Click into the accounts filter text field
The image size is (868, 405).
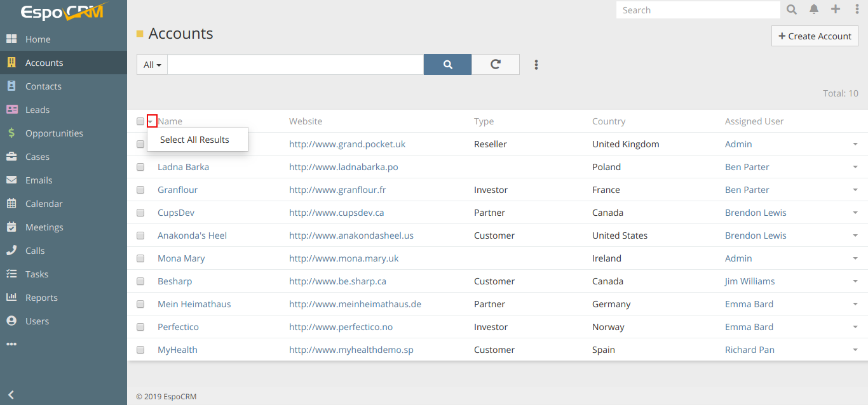pyautogui.click(x=295, y=65)
